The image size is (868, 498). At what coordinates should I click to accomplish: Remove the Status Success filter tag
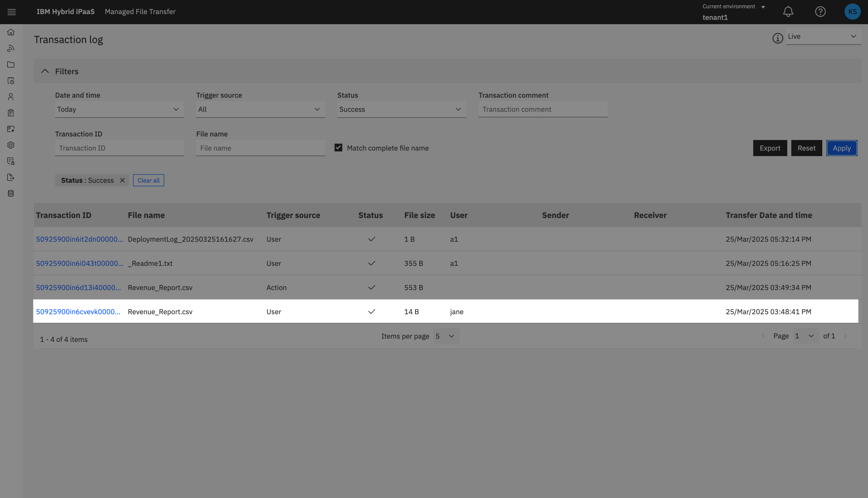122,180
